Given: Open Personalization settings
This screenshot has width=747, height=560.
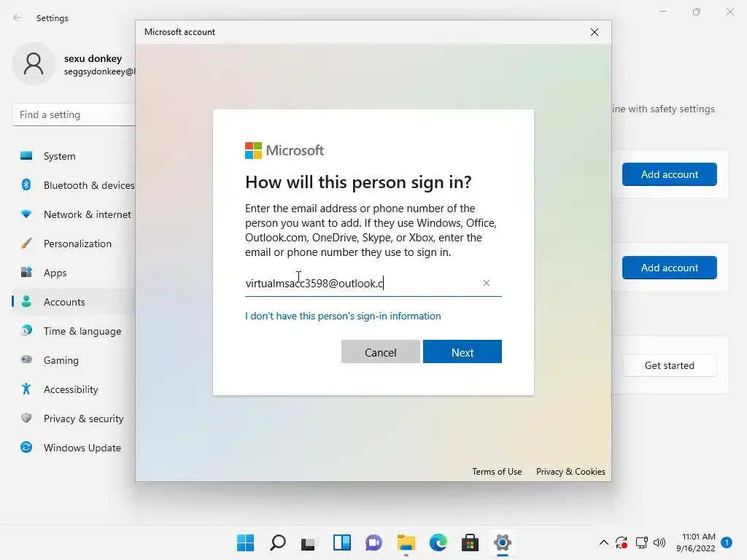Looking at the screenshot, I should click(x=74, y=244).
